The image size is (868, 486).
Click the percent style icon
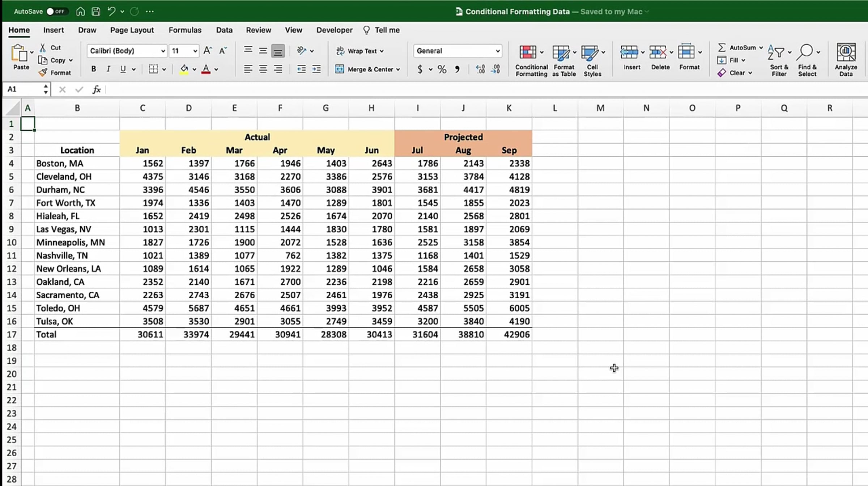(x=442, y=69)
